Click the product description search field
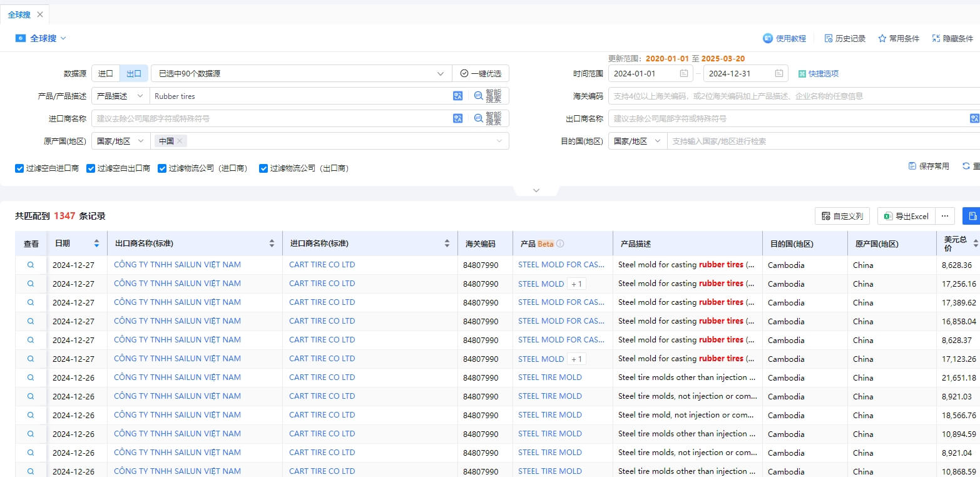 click(x=302, y=96)
